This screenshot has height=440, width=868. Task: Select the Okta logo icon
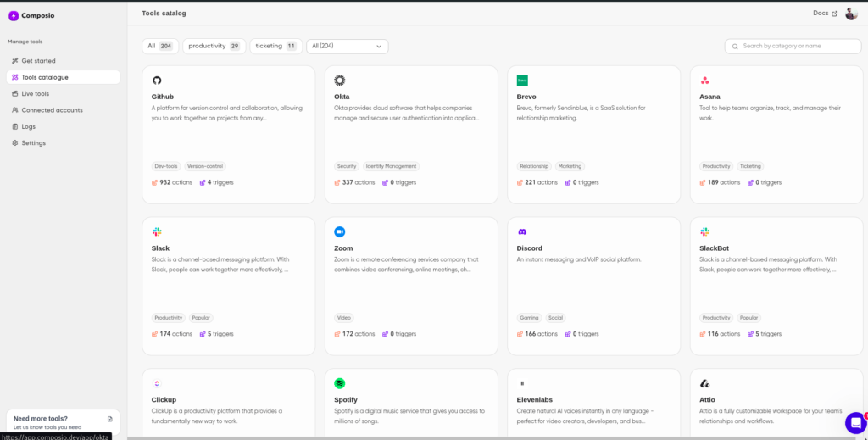tap(339, 81)
